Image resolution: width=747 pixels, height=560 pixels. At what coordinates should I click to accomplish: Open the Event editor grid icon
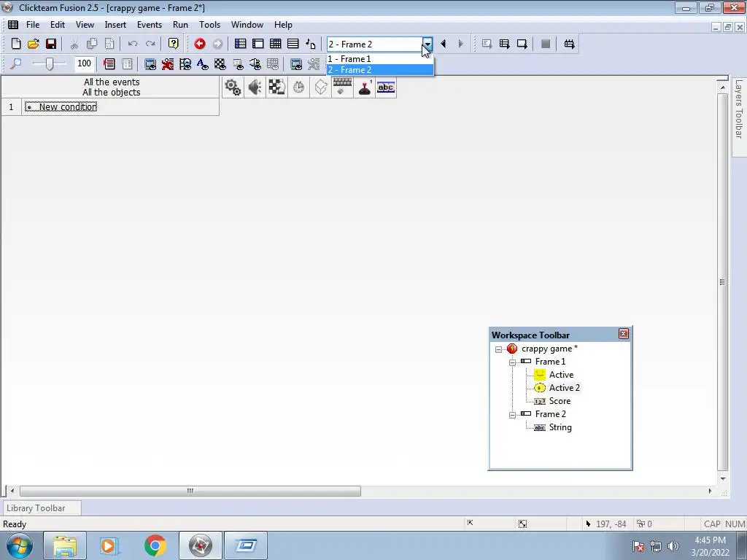(x=275, y=44)
